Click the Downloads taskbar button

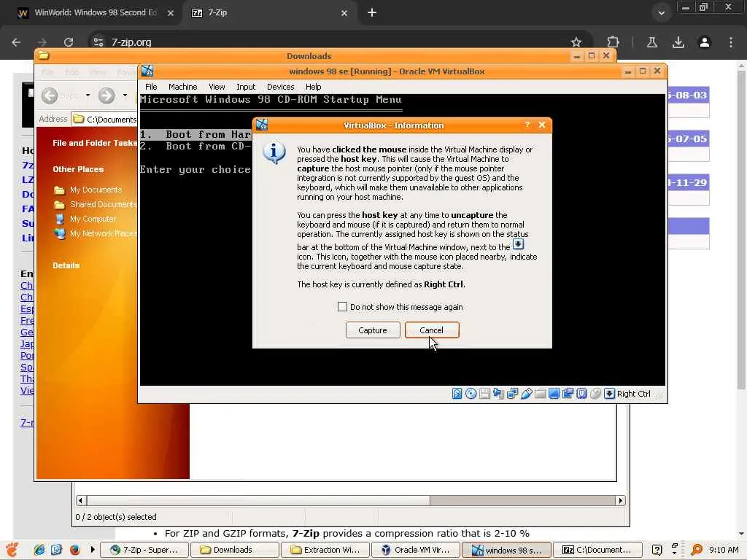pos(234,550)
